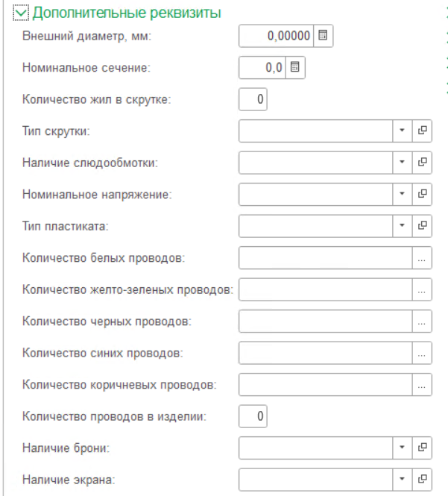Expand the Тип скрутки dropdown list
Image resolution: width=448 pixels, height=496 pixels.
403,131
